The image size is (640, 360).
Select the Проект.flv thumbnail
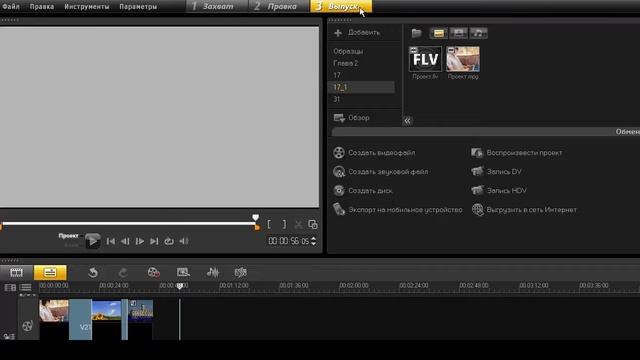[x=425, y=59]
